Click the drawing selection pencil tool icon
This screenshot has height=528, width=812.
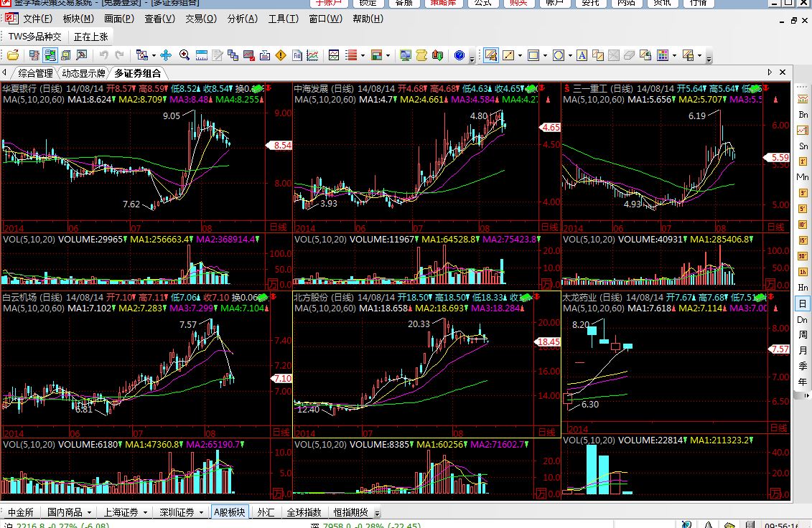point(491,55)
